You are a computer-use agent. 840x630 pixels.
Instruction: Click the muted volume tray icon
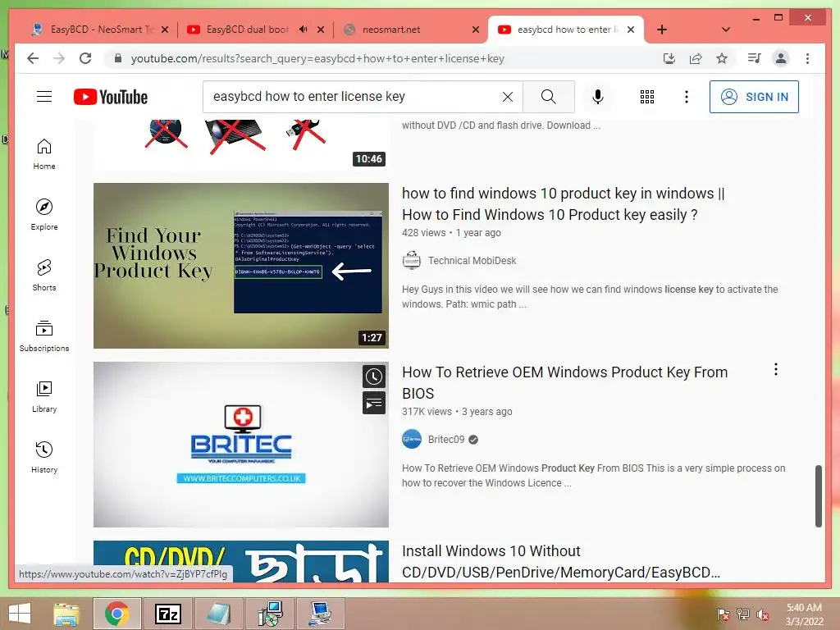(762, 614)
